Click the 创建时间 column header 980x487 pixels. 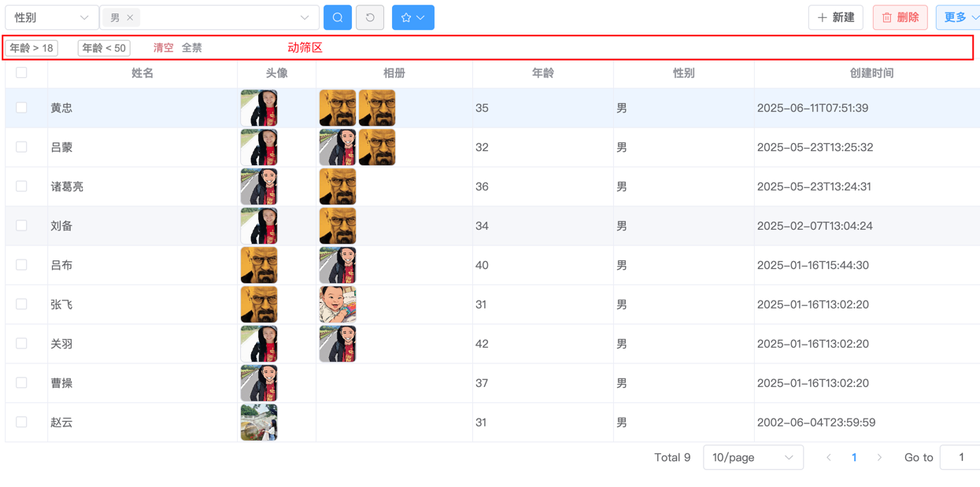(871, 73)
